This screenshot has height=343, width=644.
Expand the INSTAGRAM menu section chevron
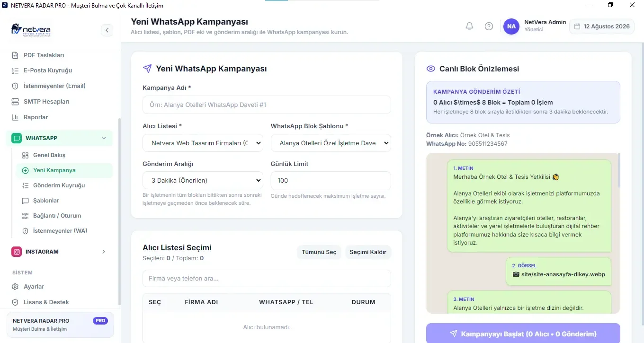click(104, 252)
